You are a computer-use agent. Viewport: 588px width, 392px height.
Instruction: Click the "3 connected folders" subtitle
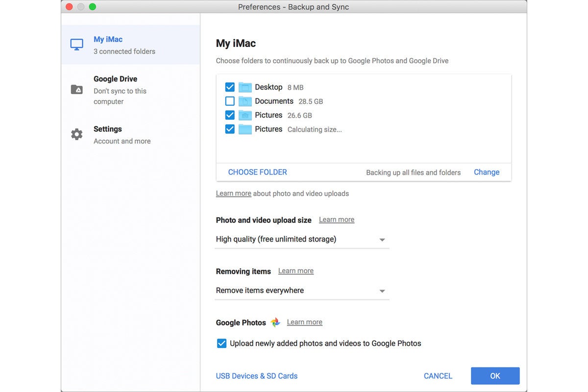pos(124,51)
